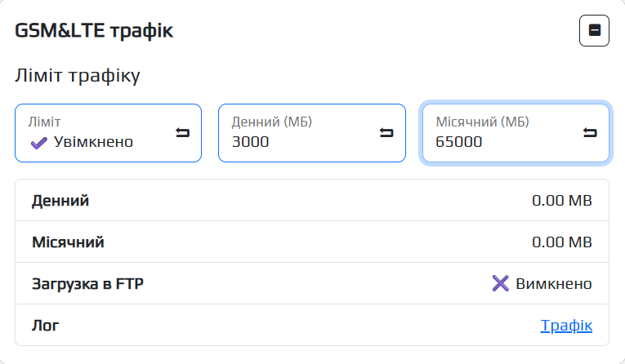The width and height of the screenshot is (625, 364).
Task: Click the GSM&LTE трафік header title
Action: click(x=94, y=31)
